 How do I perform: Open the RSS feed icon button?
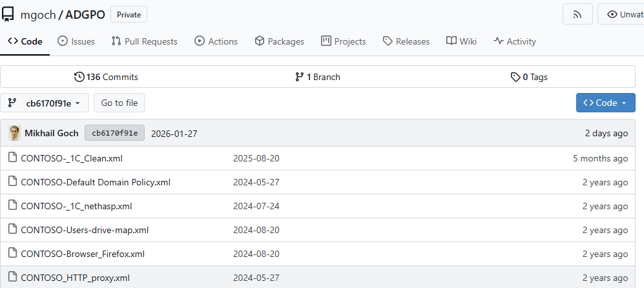tap(577, 14)
